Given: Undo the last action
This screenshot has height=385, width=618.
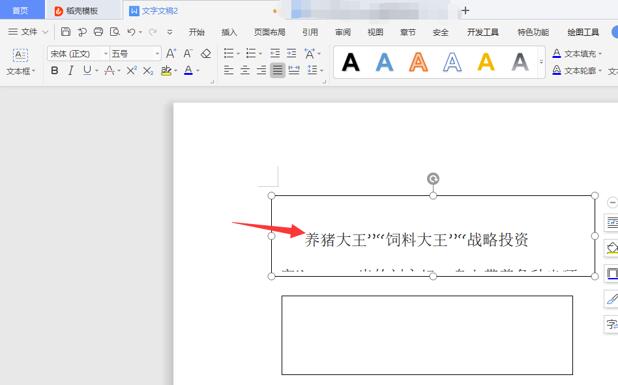Looking at the screenshot, I should point(131,32).
